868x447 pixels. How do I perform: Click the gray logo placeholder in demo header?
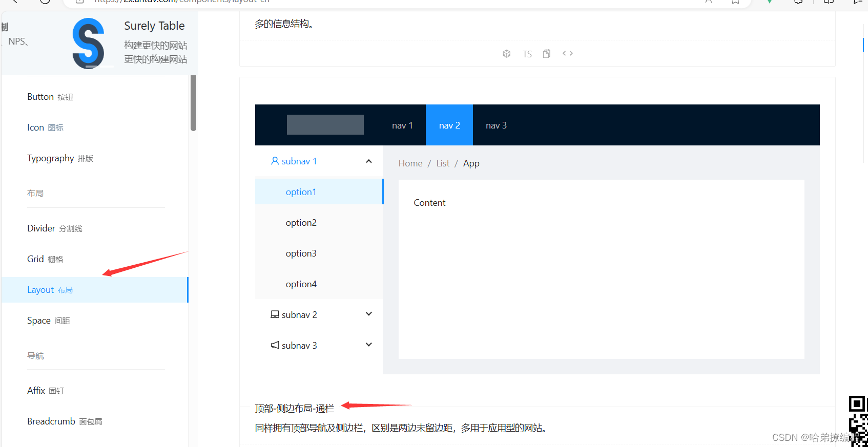tap(325, 125)
